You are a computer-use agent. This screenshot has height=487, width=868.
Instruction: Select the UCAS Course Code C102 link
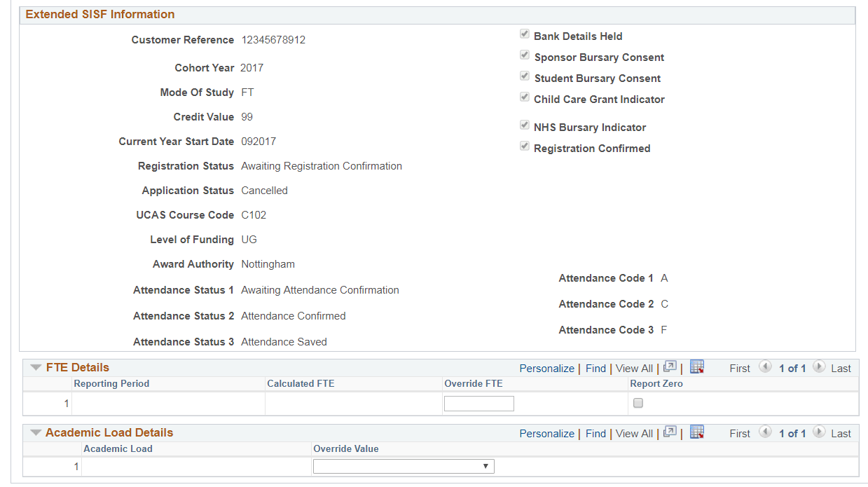[x=254, y=214]
